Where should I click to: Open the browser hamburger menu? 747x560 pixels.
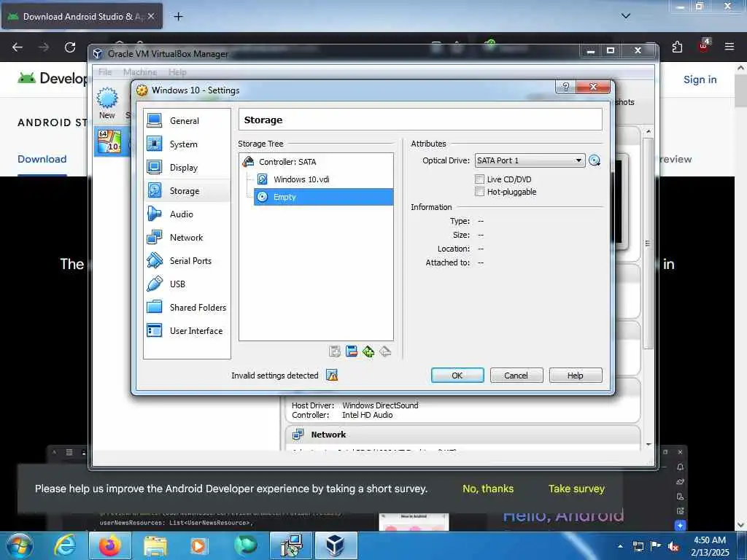coord(729,47)
